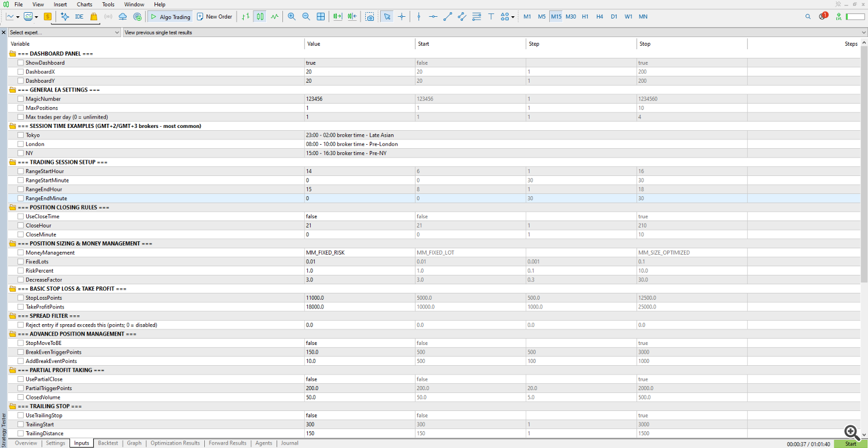Image resolution: width=868 pixels, height=448 pixels.
Task: Click the StopLossPoints value 11000.0
Action: (315, 298)
